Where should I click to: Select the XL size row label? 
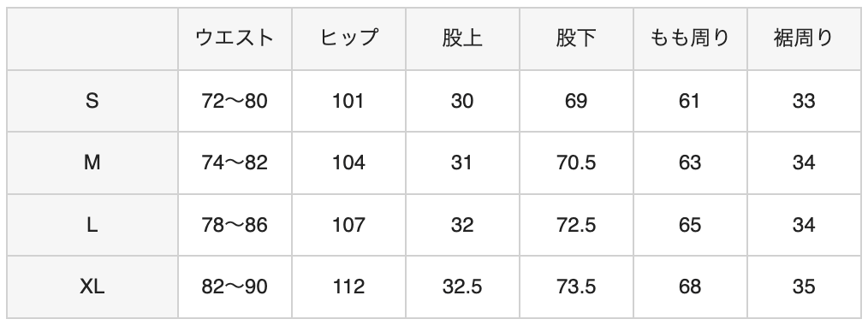92,287
